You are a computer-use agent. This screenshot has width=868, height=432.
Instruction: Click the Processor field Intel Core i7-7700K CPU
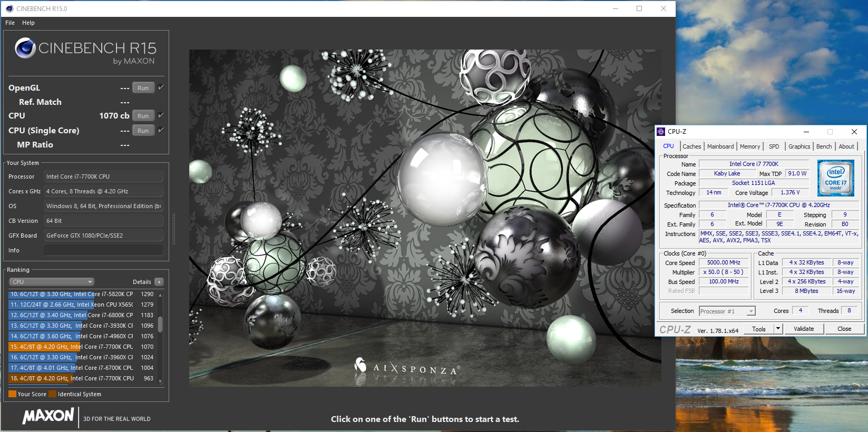coord(103,176)
